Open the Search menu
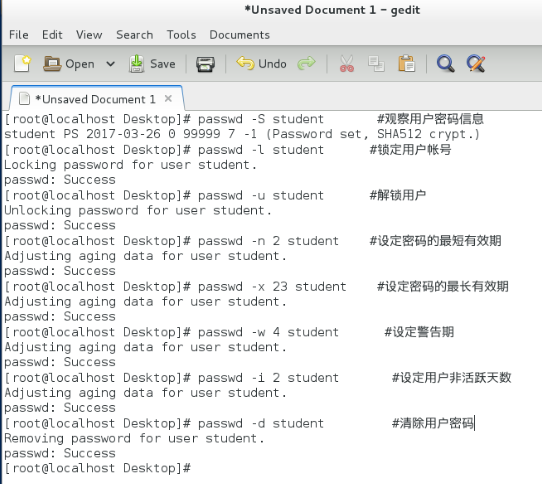542x484 pixels. [x=134, y=35]
